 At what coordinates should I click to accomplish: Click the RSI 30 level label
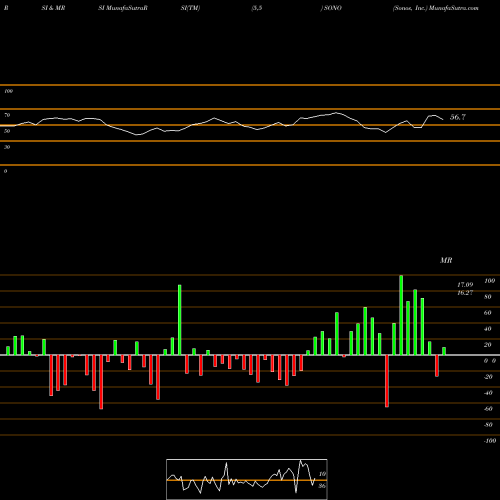pos(7,147)
